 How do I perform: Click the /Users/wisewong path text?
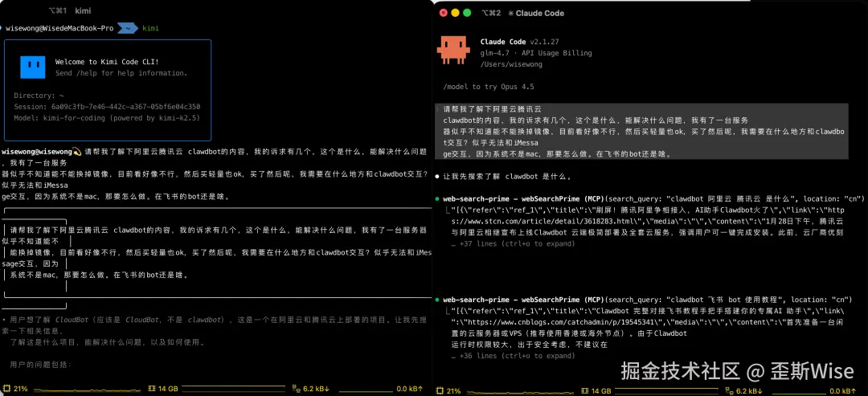pos(511,64)
